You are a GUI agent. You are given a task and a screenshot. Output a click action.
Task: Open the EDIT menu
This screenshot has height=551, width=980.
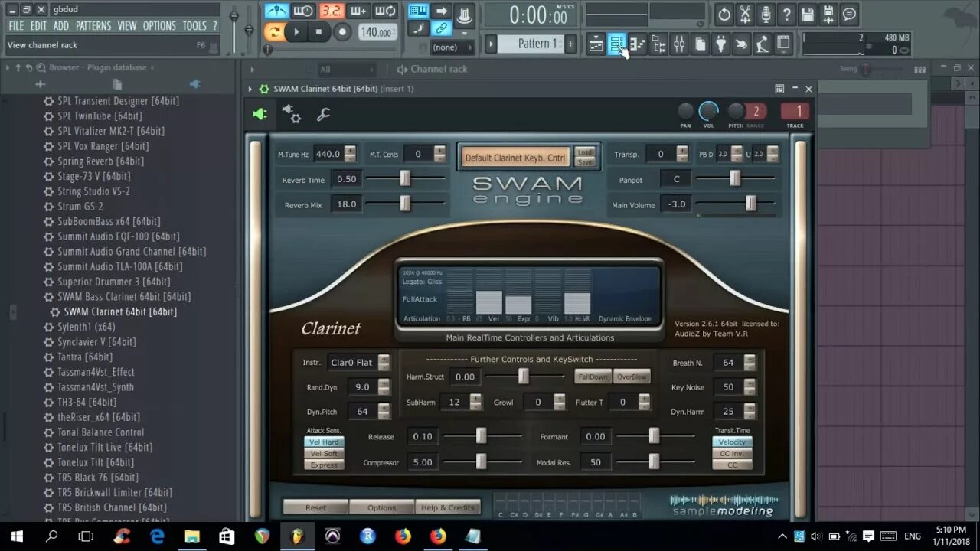[x=38, y=26]
